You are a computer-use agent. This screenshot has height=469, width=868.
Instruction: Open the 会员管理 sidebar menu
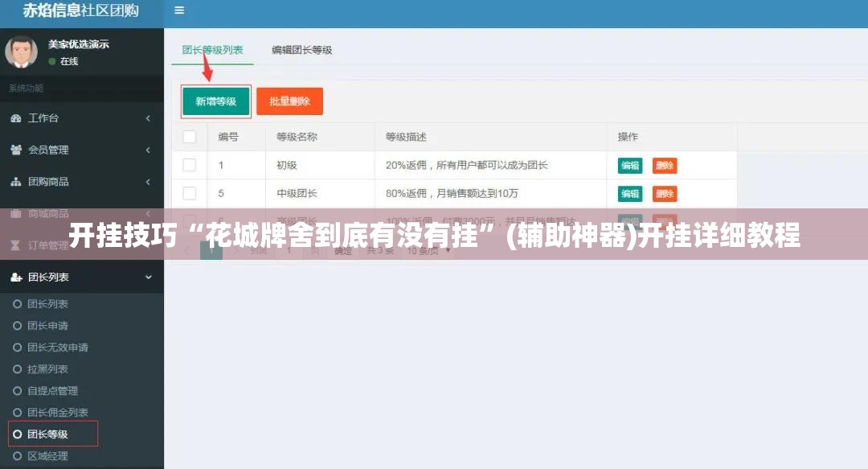coord(82,150)
